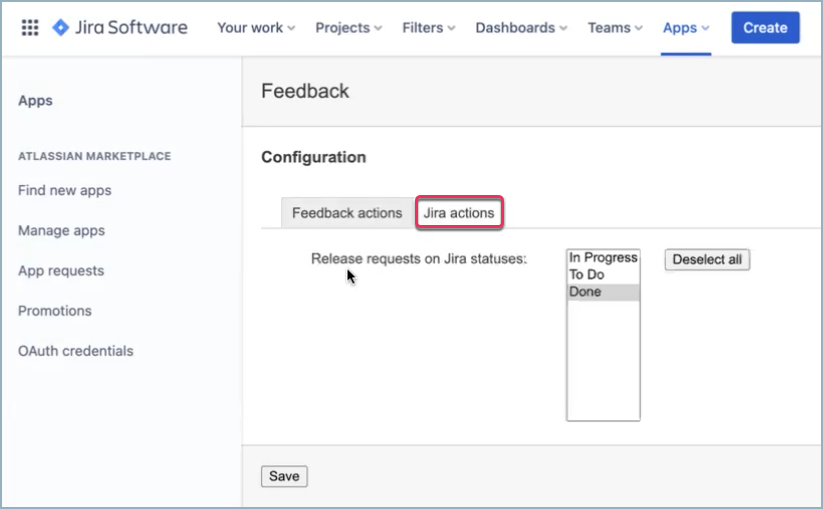Select To Do in the status list
823x509 pixels.
point(603,274)
